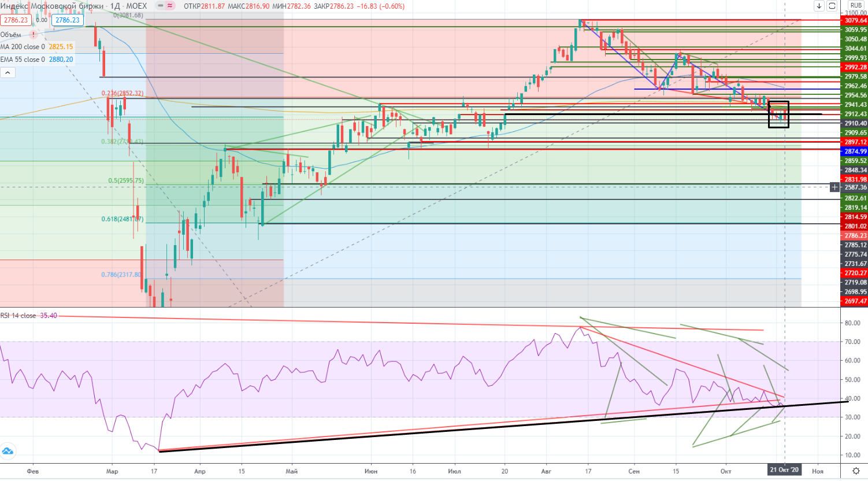Viewport: 868px width, 481px height.
Task: Click the pink wave indicator icon
Action: click(x=170, y=6)
